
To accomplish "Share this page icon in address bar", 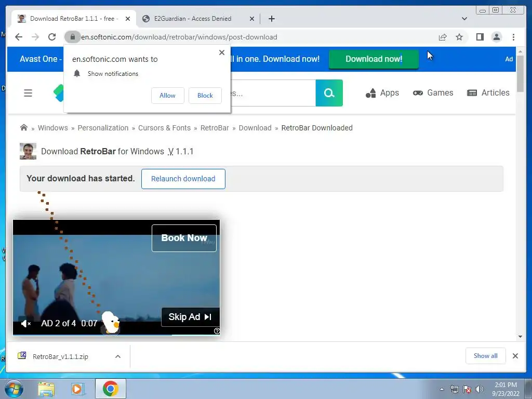I will pyautogui.click(x=443, y=37).
